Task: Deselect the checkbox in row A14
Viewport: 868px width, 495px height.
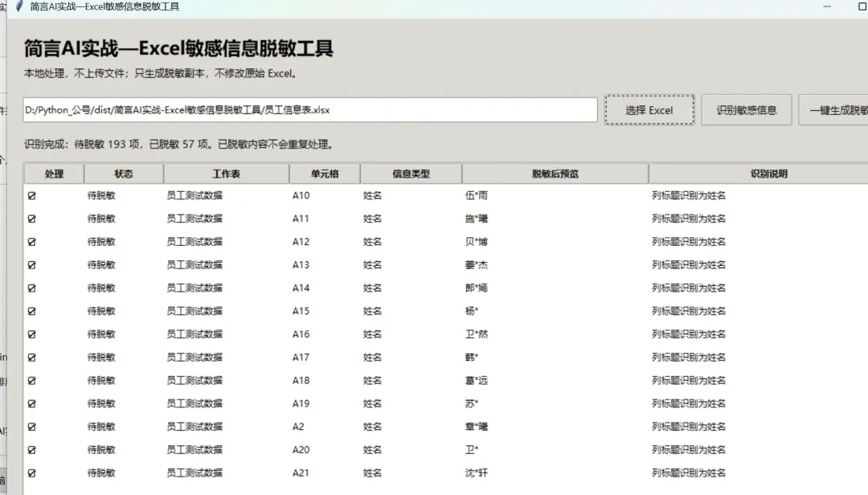Action: pos(31,288)
